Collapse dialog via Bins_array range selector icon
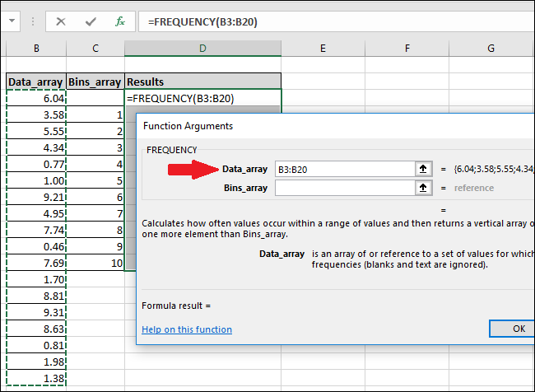535x392 pixels. click(x=423, y=188)
